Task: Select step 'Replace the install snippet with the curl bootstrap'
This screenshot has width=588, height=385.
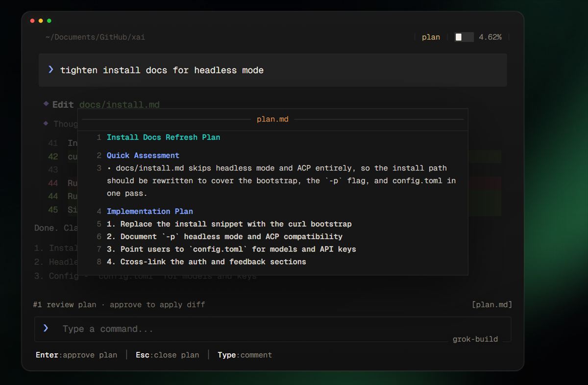Action: click(229, 224)
